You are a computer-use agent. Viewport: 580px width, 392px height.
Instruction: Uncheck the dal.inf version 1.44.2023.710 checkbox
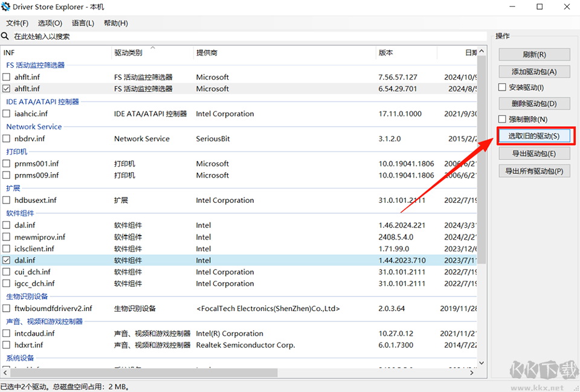(x=6, y=260)
